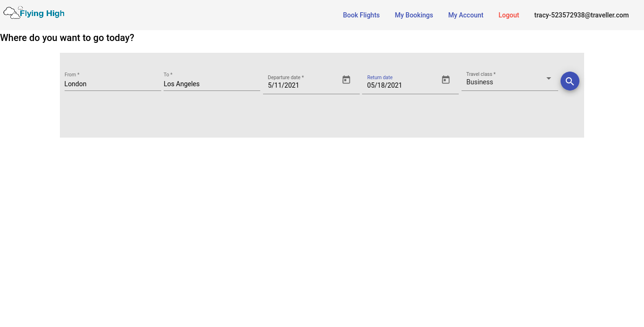
Task: Click the 'Where do you want to go today?' heading
Action: pos(67,38)
